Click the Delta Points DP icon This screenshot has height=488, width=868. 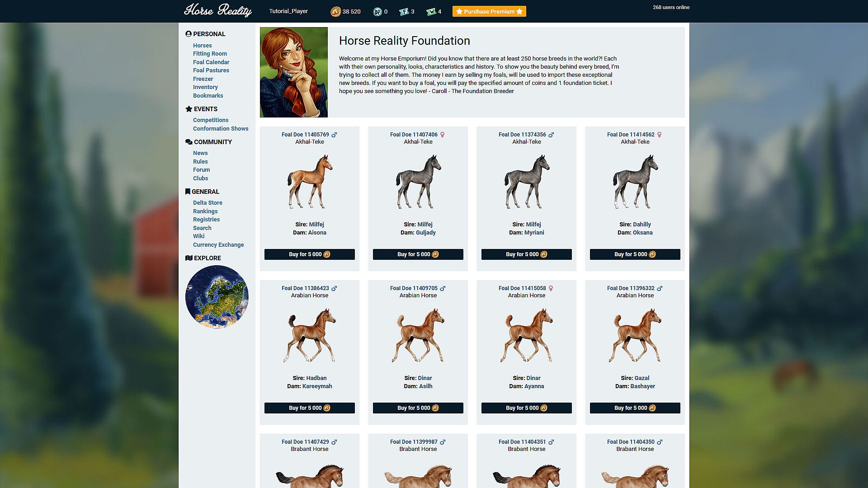point(377,12)
